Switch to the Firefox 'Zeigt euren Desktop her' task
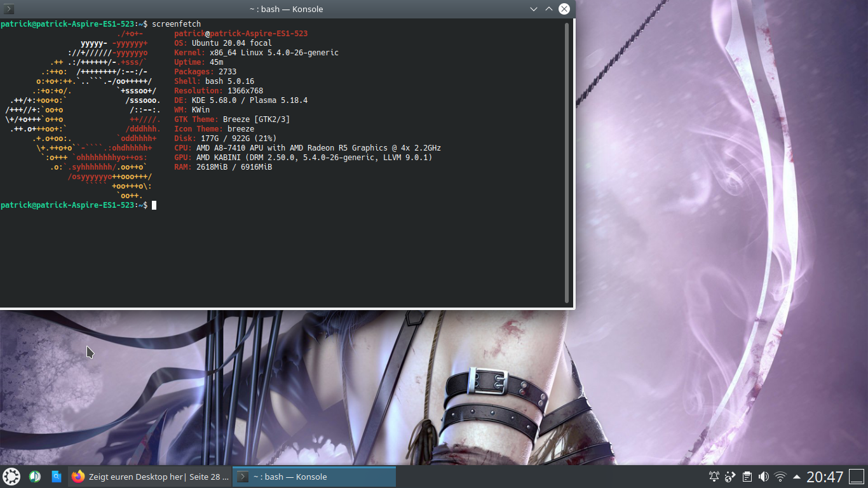 pyautogui.click(x=150, y=477)
